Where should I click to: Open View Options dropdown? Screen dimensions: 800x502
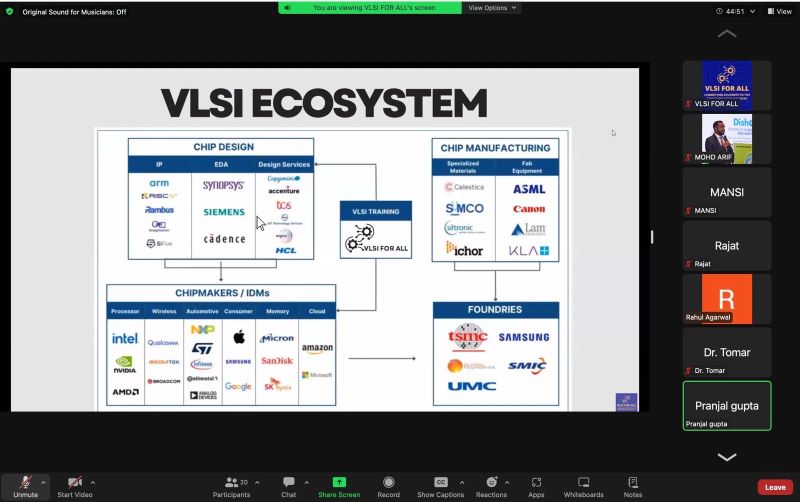click(492, 8)
